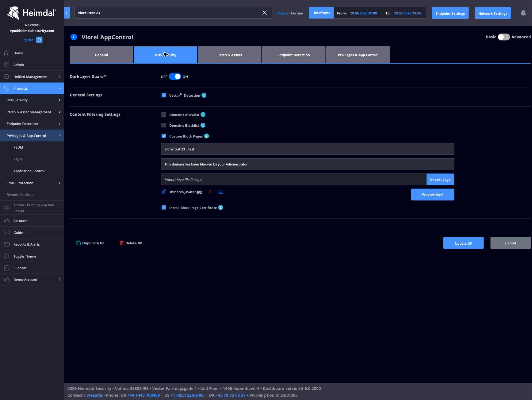Expand the DNS Security submenu chevron
The image size is (532, 400).
[x=59, y=100]
